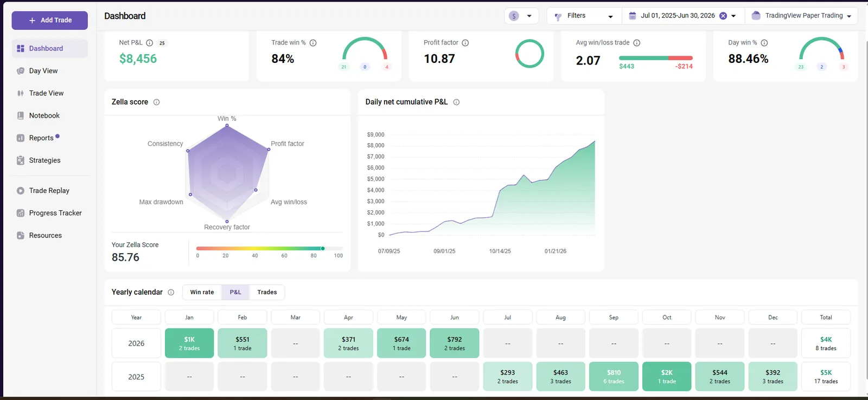Go to Day View page

[50, 71]
